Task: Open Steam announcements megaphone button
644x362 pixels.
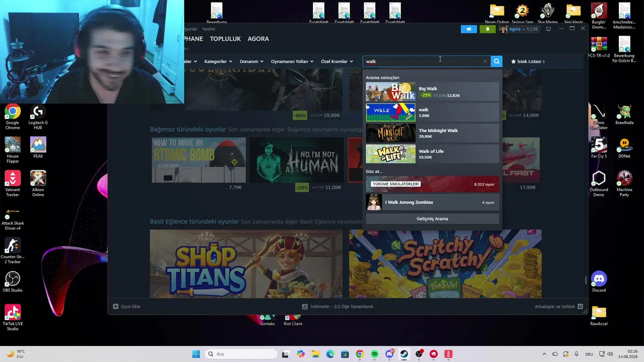Action: coord(469,29)
